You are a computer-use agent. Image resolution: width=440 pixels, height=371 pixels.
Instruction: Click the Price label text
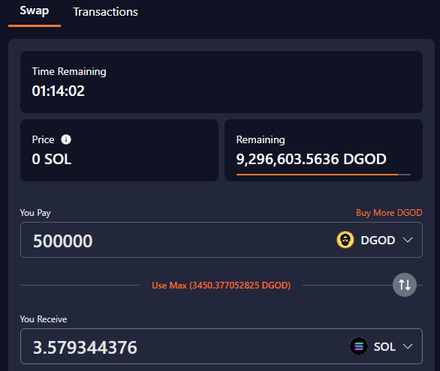43,139
